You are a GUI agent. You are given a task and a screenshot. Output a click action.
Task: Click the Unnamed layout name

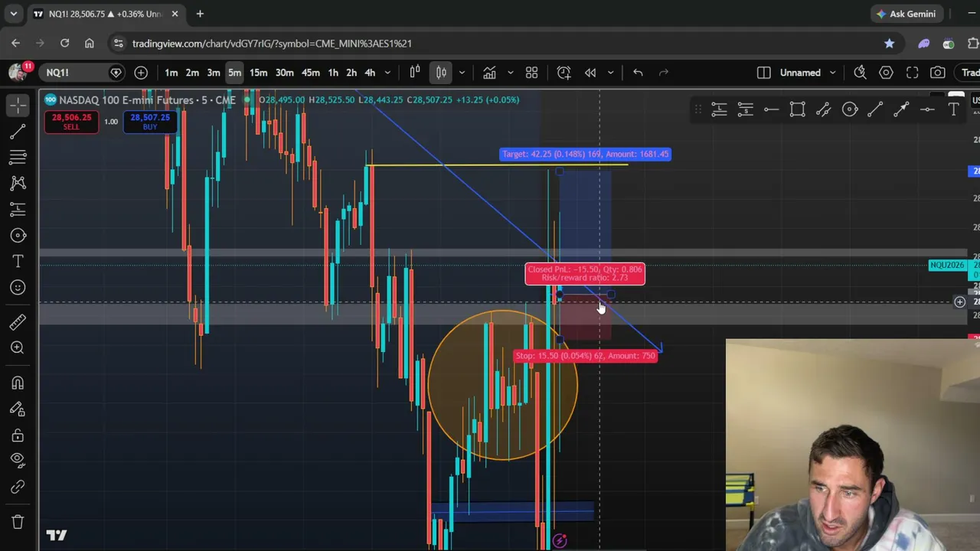click(800, 73)
